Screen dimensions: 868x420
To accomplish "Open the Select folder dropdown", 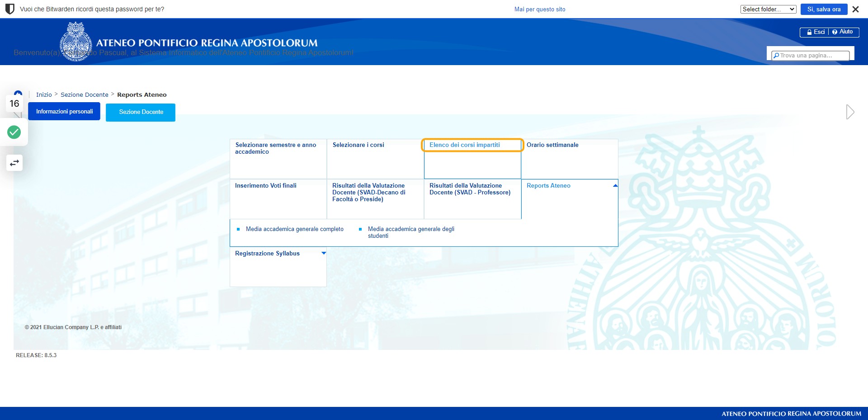I will point(768,9).
